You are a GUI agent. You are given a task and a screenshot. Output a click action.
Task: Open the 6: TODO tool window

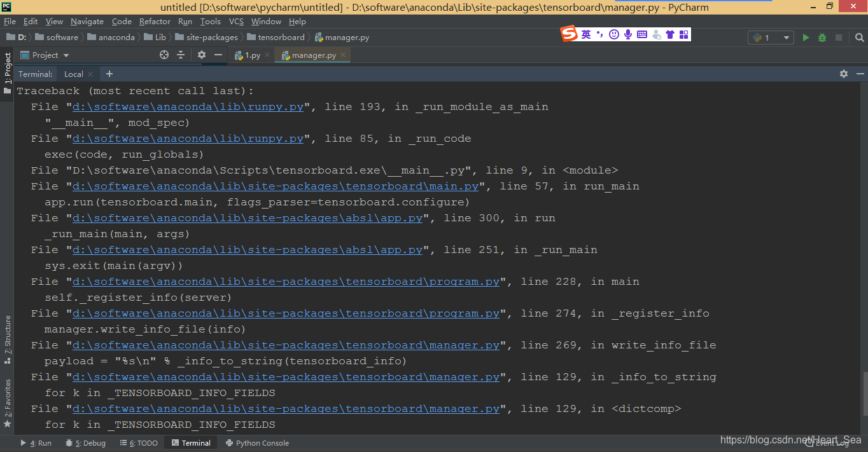click(139, 443)
